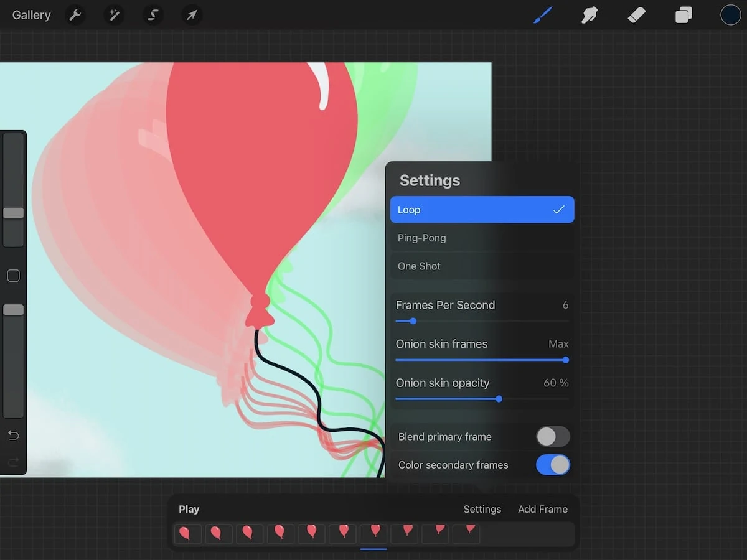Select the fifth frame thumbnail in timeline

point(312,534)
